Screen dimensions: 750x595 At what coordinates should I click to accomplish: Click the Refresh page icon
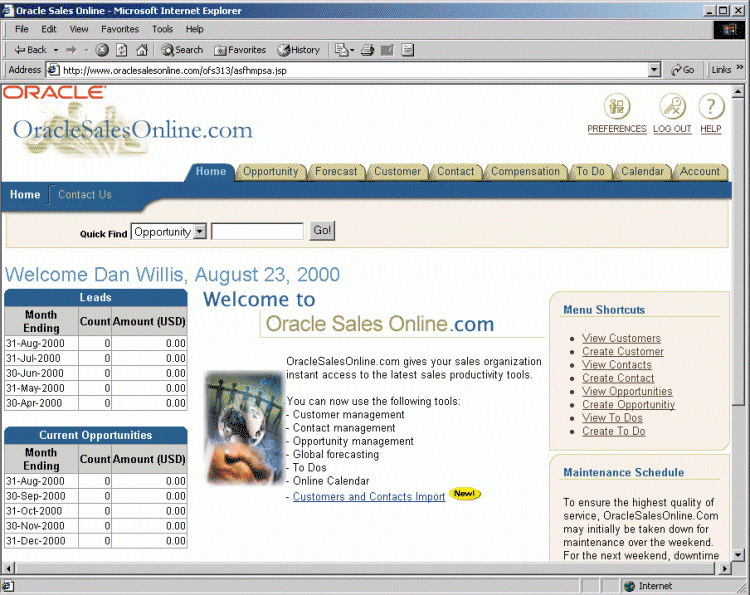coord(122,50)
